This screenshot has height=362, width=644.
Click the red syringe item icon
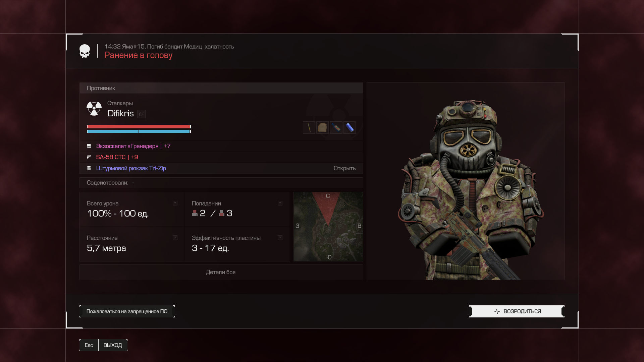(x=336, y=127)
